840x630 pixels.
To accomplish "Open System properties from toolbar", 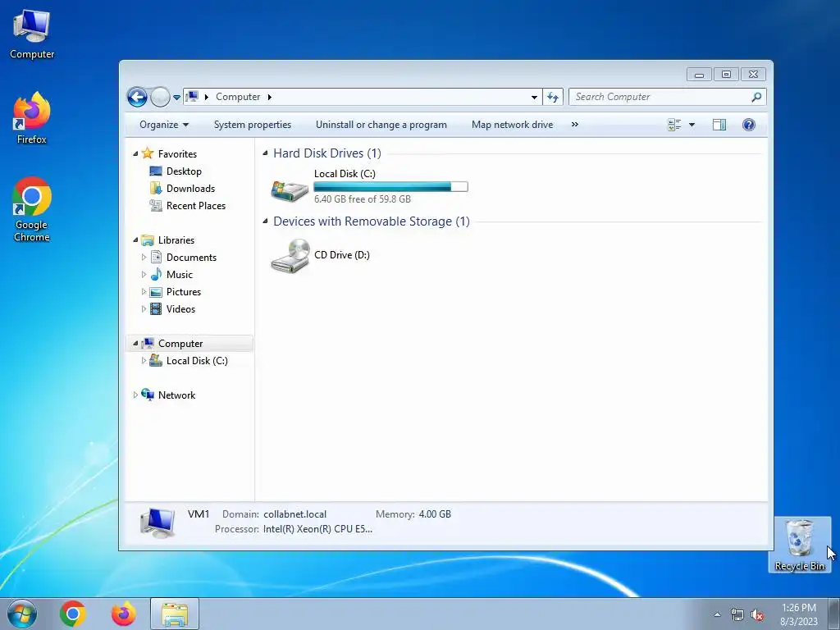I will click(253, 125).
